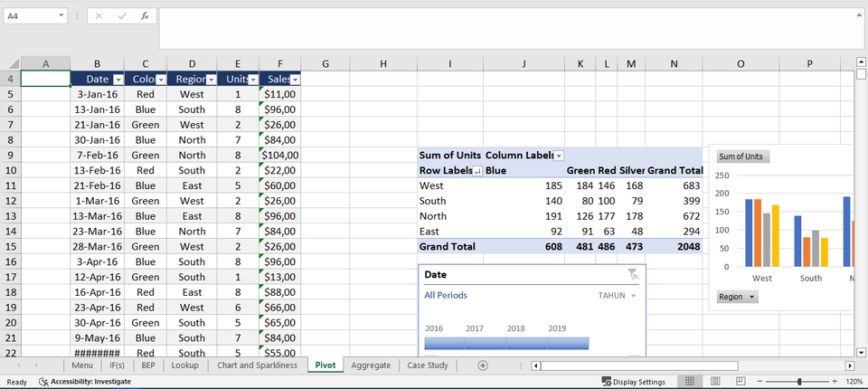Click the blue West bar in chart
Image resolution: width=868 pixels, height=389 pixels.
749,232
